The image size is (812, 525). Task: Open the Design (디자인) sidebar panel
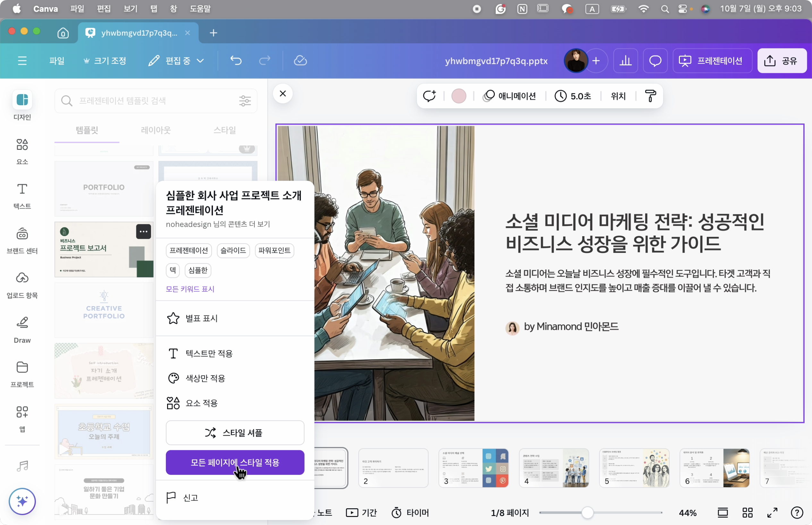[x=22, y=106]
